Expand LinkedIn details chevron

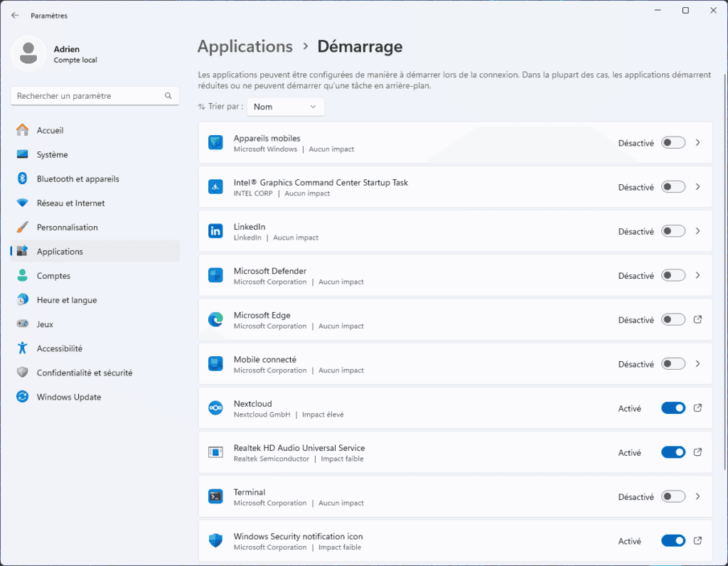tap(697, 231)
